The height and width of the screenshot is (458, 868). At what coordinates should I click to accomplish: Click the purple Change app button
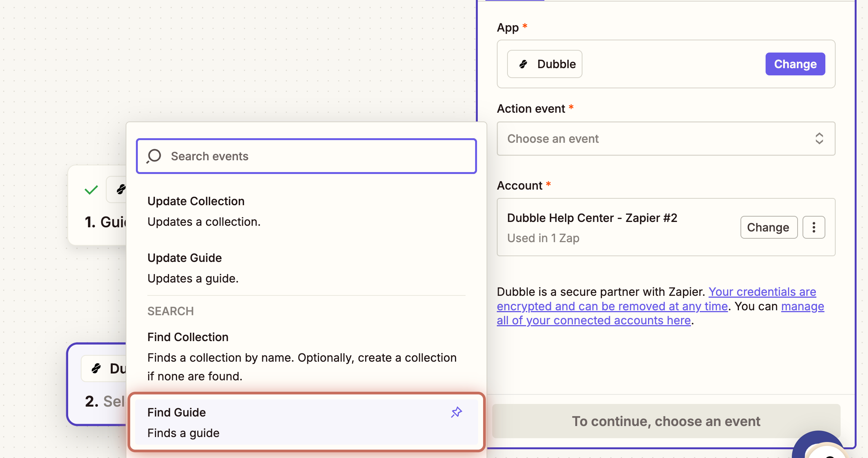tap(795, 64)
